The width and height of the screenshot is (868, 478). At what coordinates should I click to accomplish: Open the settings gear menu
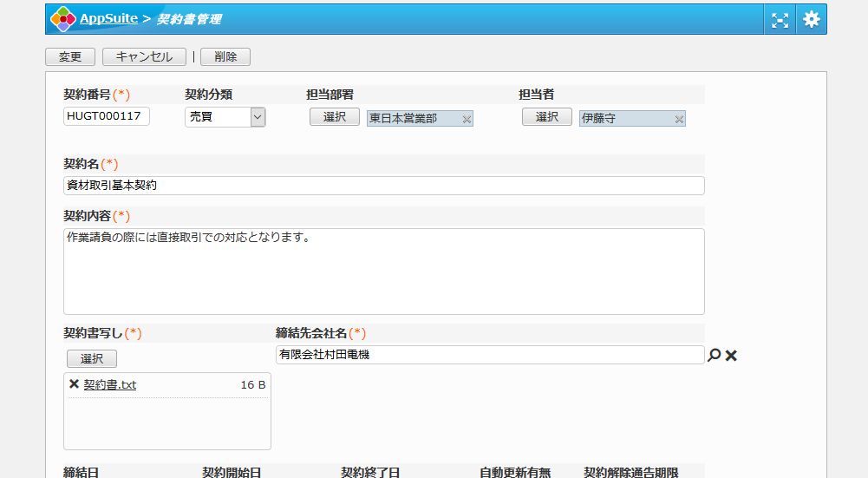click(812, 20)
